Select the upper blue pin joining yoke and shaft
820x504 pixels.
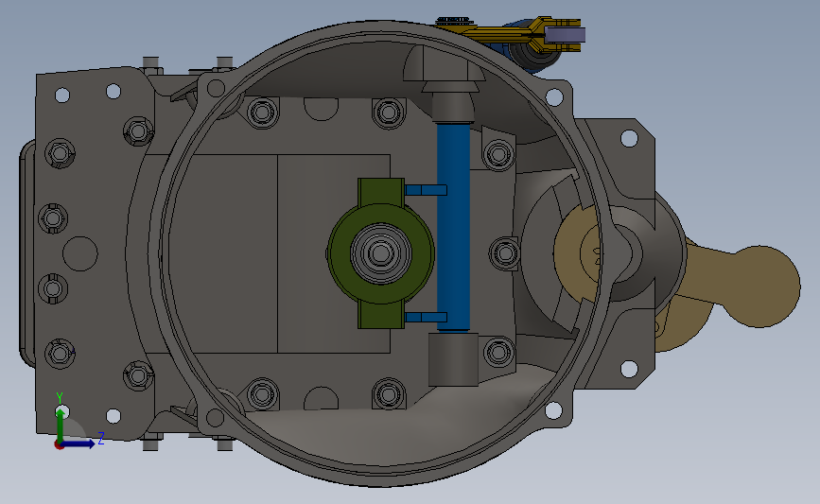pos(426,190)
